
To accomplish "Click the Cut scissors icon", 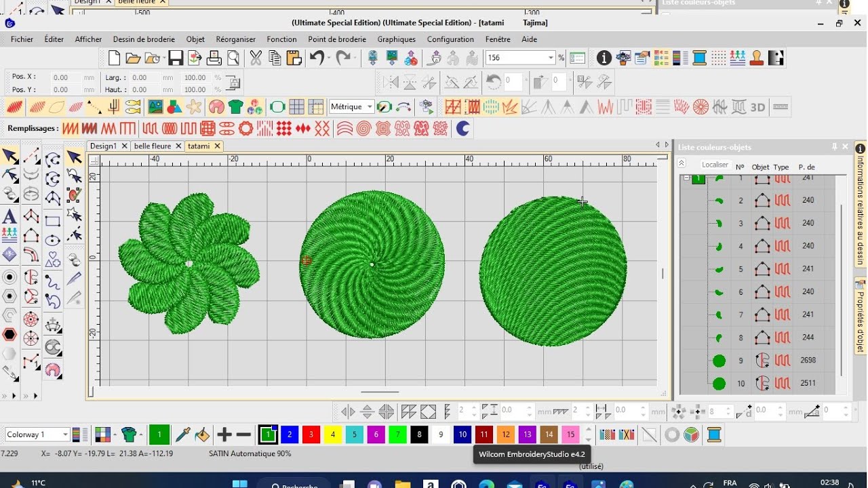I will pyautogui.click(x=256, y=58).
